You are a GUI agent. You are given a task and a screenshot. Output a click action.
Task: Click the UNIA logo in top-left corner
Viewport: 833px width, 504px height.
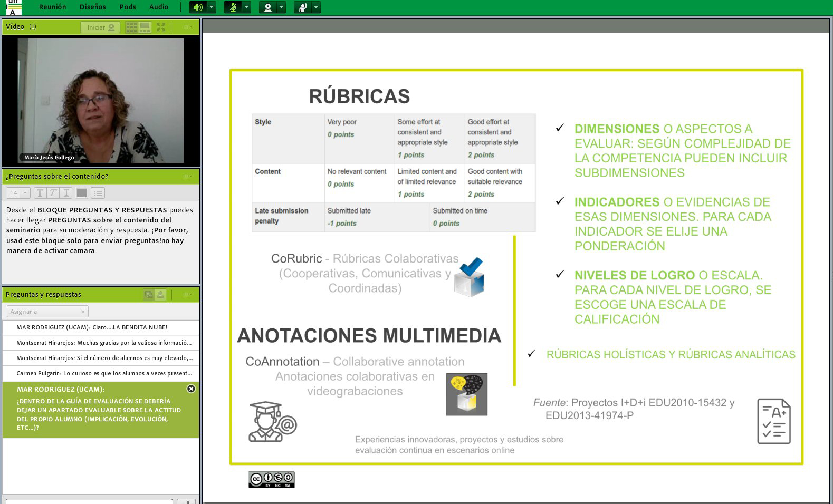pos(13,7)
